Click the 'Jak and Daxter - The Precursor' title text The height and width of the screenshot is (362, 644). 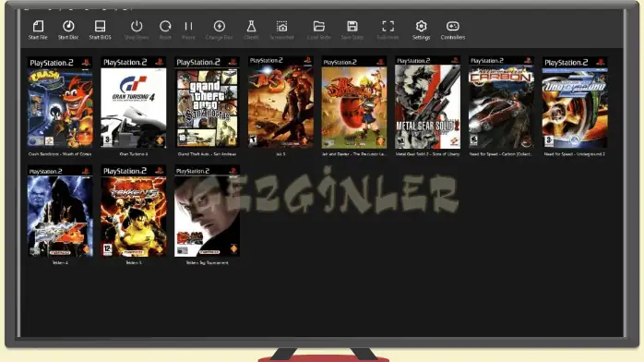click(x=354, y=154)
